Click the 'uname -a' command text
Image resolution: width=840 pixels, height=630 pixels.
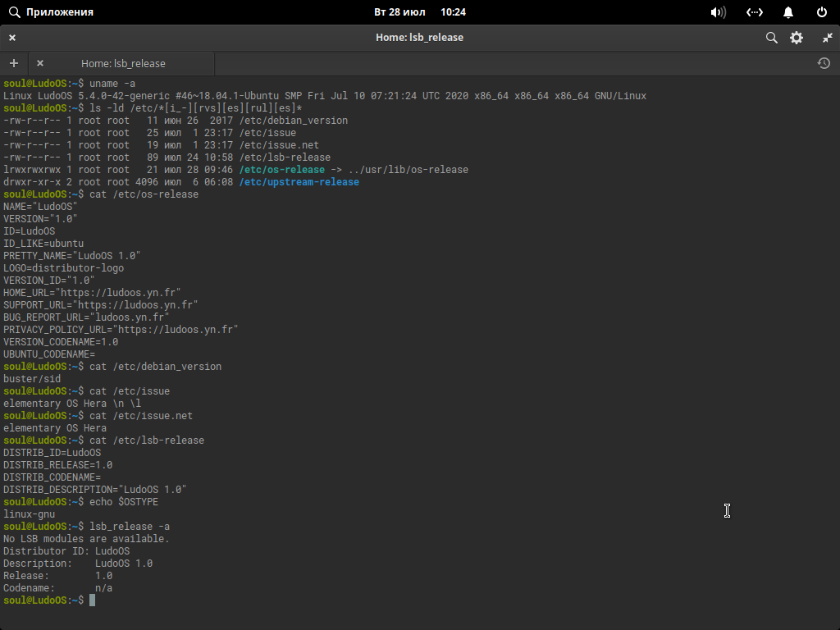click(x=112, y=84)
